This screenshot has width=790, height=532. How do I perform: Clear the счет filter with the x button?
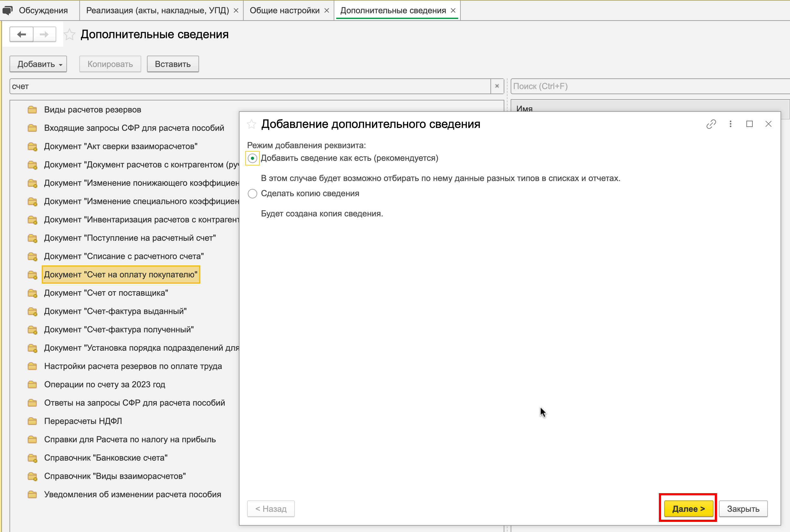497,86
